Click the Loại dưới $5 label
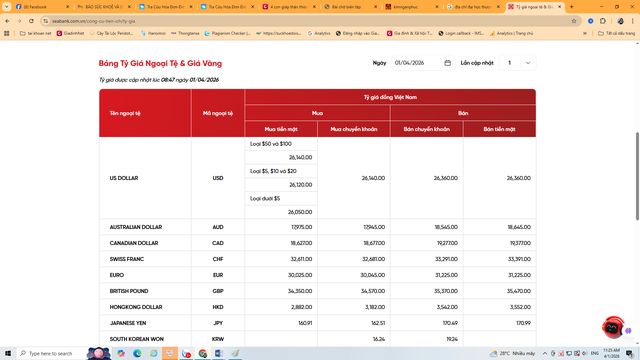This screenshot has width=640, height=360. (x=265, y=198)
